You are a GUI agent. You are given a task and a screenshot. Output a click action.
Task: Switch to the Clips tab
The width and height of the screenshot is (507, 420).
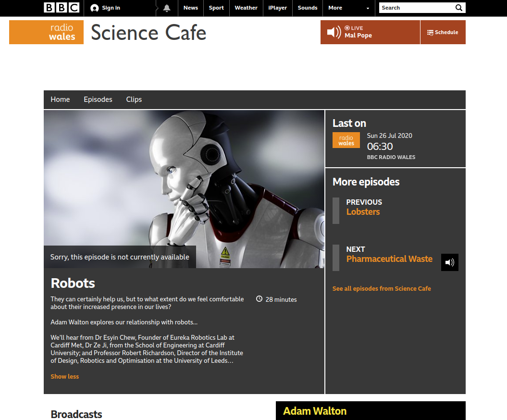(134, 99)
